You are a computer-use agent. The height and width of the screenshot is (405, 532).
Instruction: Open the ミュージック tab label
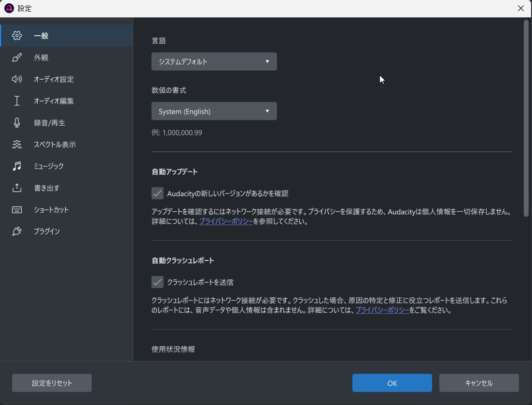(x=49, y=166)
